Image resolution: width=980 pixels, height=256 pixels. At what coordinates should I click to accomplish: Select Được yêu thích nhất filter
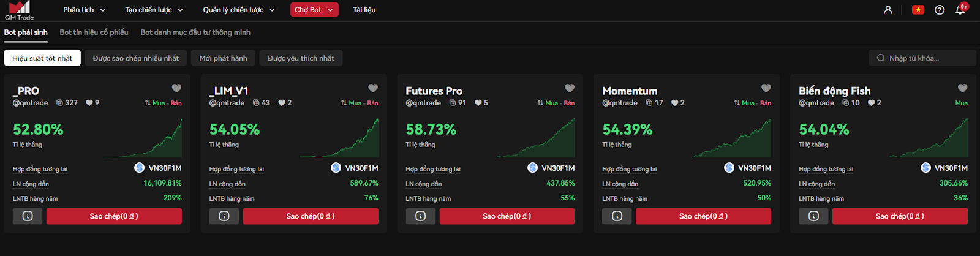coord(301,58)
